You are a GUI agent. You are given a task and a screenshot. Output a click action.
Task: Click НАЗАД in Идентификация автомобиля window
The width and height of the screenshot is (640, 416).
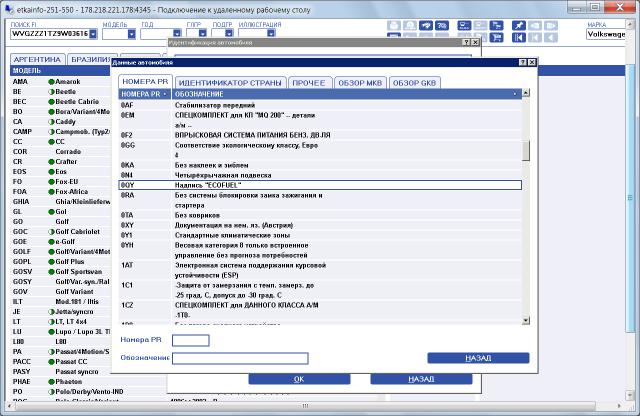[x=421, y=379]
